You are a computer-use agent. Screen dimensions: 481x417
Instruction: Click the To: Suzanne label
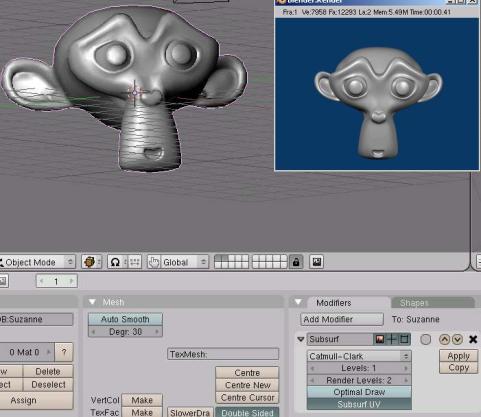415,319
